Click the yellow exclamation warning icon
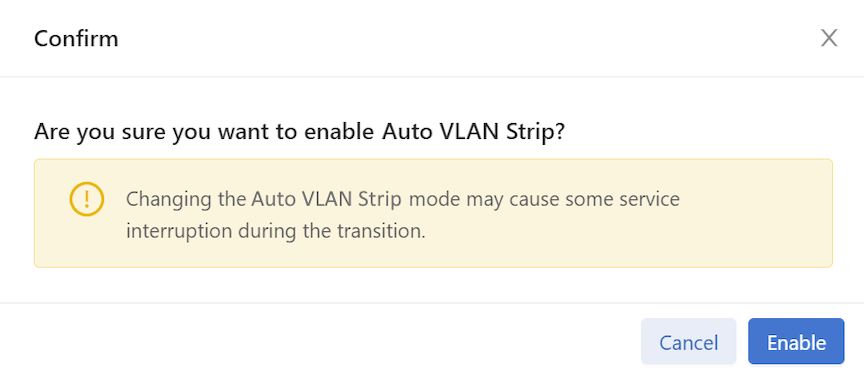The width and height of the screenshot is (864, 376). point(87,198)
